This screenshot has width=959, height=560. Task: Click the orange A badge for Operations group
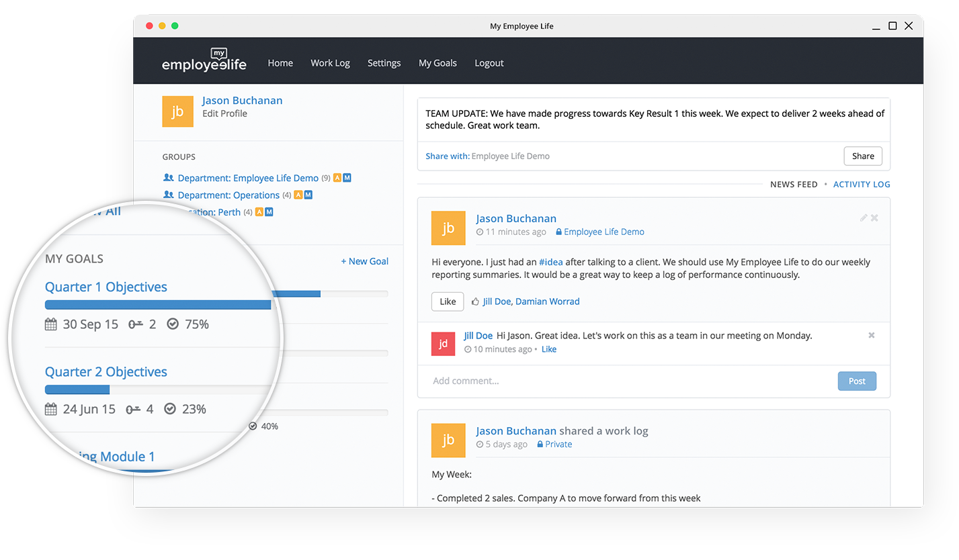tap(298, 195)
